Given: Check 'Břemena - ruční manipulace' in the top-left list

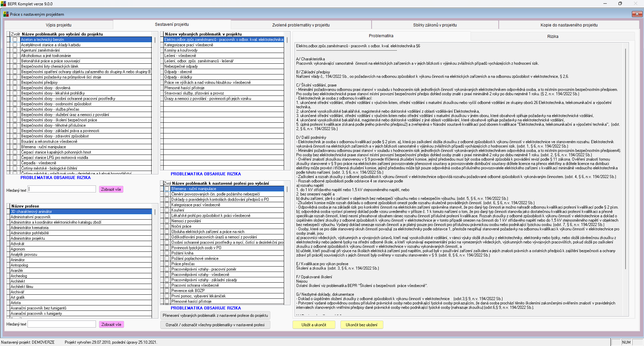Looking at the screenshot, I should click(x=15, y=147).
